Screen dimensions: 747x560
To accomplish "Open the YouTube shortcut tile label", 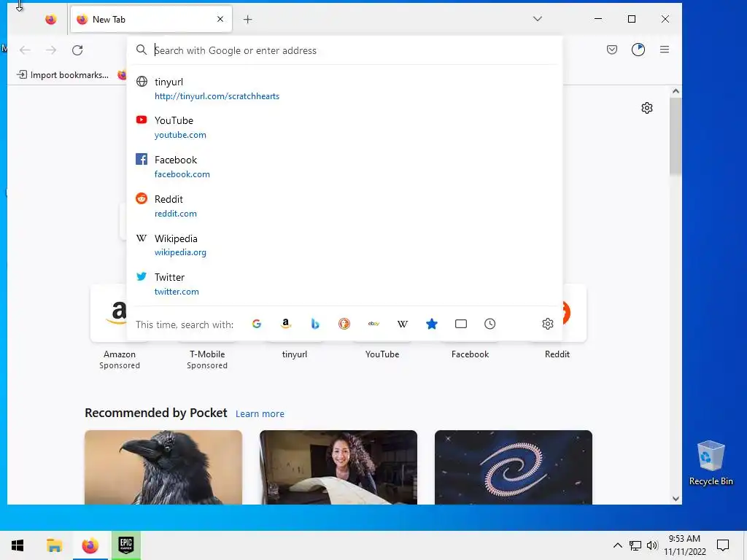I will [382, 354].
